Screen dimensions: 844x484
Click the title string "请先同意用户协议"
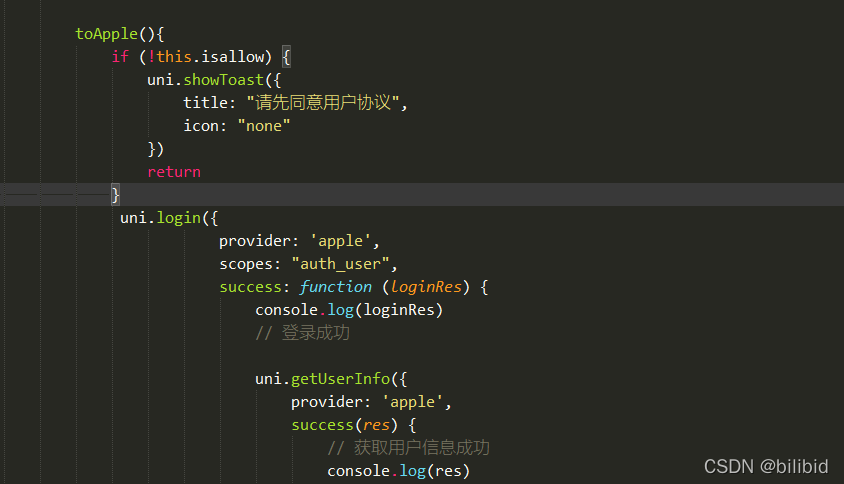click(323, 102)
